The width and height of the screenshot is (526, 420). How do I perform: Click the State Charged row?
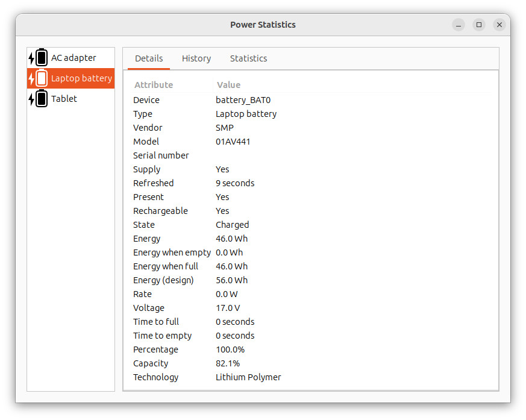coord(311,225)
